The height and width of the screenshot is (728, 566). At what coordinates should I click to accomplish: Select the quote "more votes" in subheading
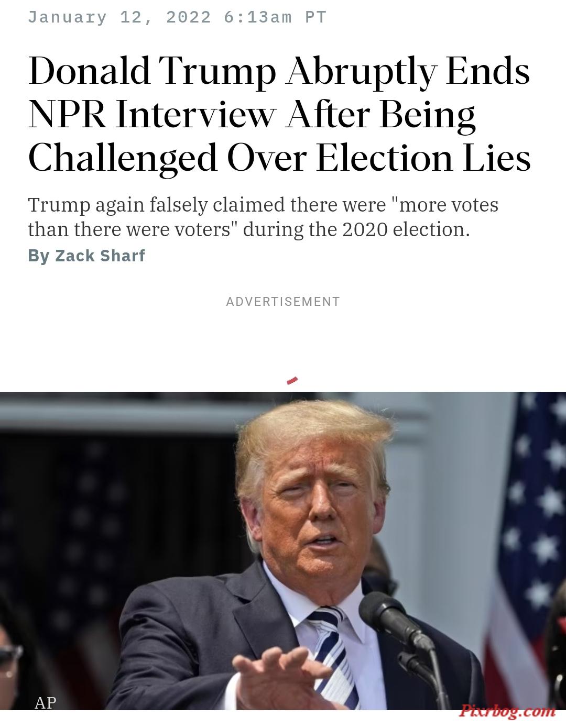(445, 204)
